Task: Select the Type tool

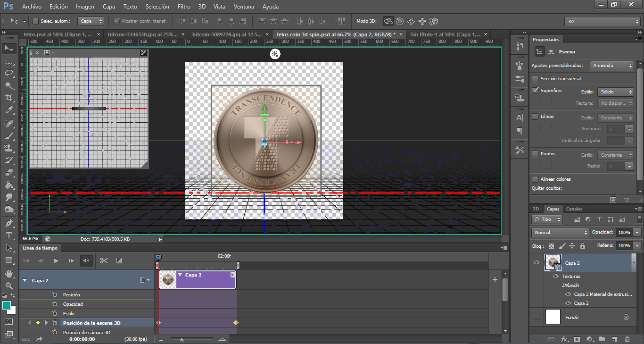Action: 9,235
